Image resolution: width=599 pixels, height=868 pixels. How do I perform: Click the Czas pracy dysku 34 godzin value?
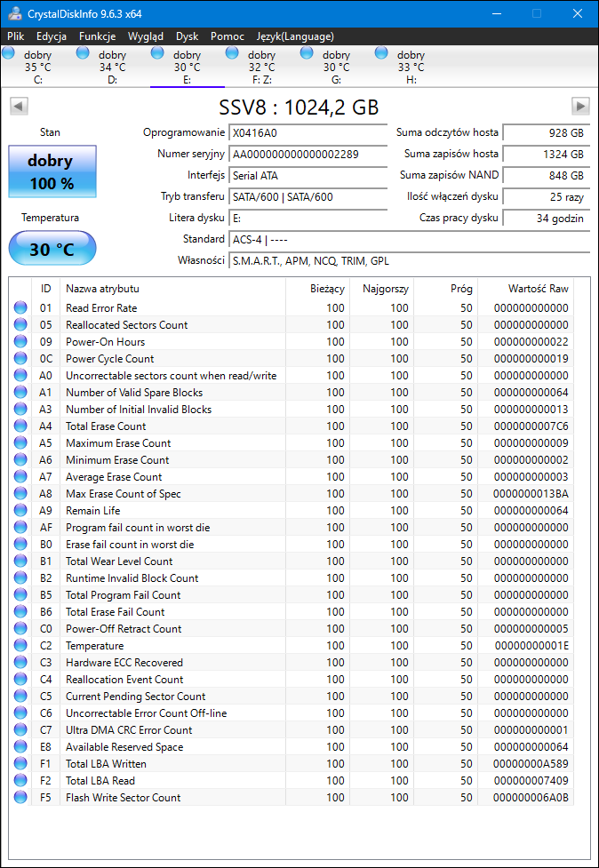coord(547,219)
